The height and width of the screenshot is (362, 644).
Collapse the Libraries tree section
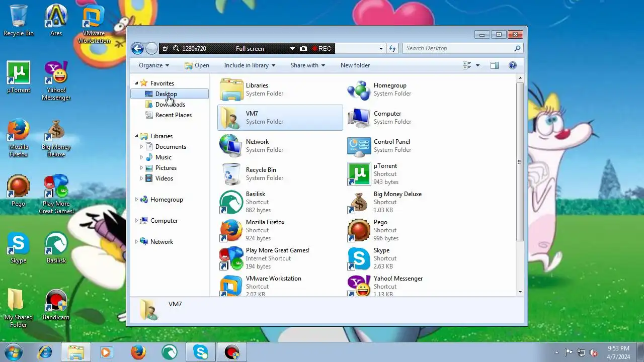pyautogui.click(x=136, y=136)
